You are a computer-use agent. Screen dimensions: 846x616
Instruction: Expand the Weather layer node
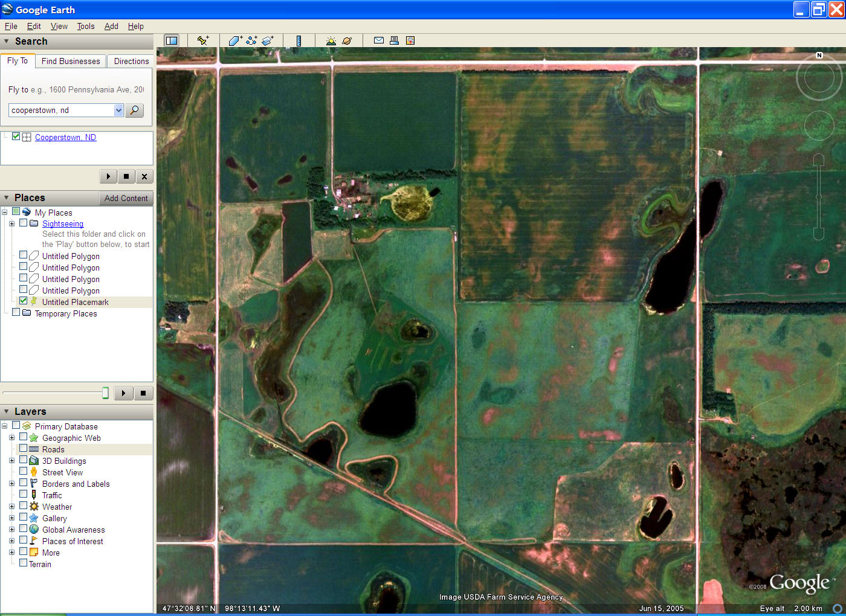point(11,506)
